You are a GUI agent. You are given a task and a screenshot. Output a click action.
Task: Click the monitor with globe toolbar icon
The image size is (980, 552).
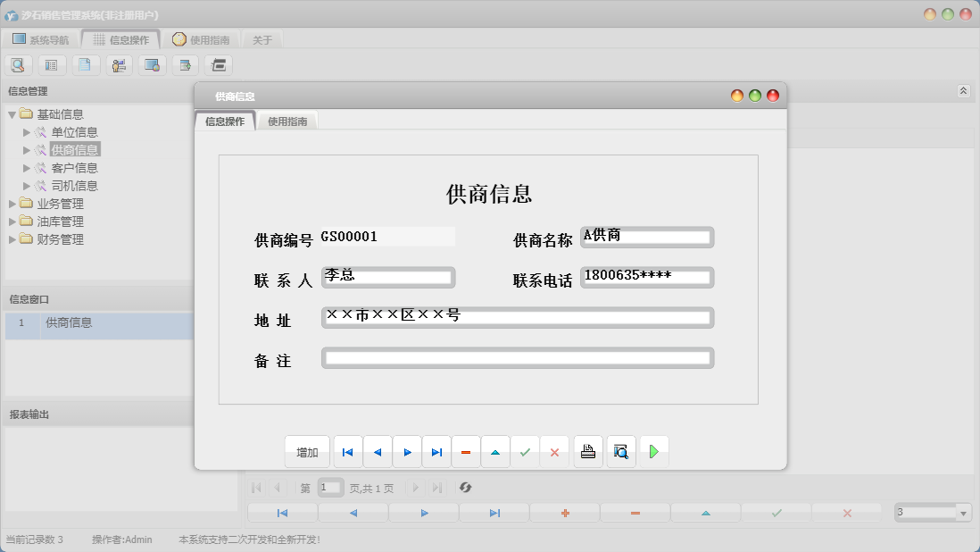pyautogui.click(x=152, y=64)
